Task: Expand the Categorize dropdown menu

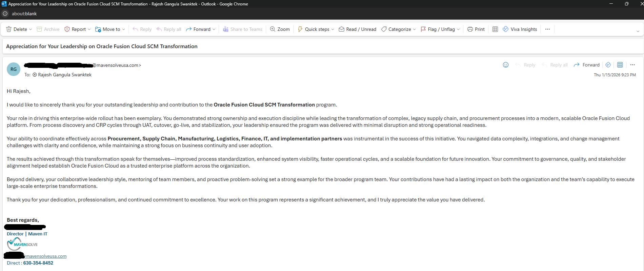Action: pyautogui.click(x=414, y=29)
